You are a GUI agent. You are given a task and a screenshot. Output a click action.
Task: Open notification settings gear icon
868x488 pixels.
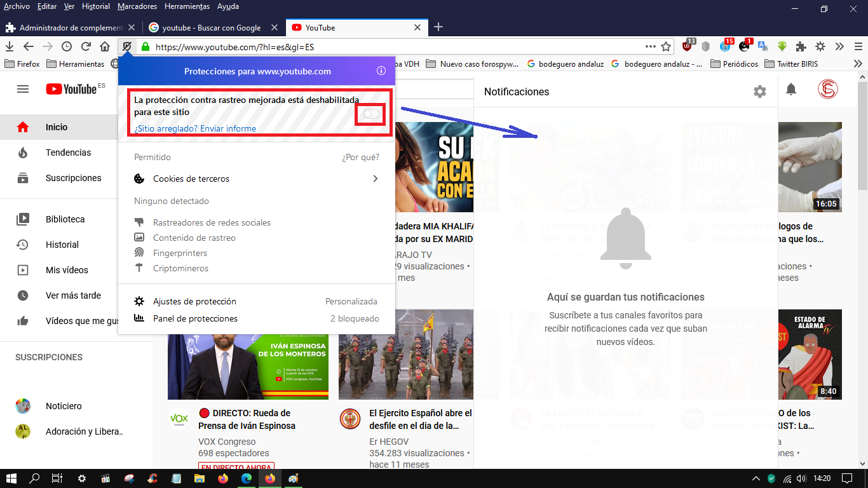pos(759,91)
